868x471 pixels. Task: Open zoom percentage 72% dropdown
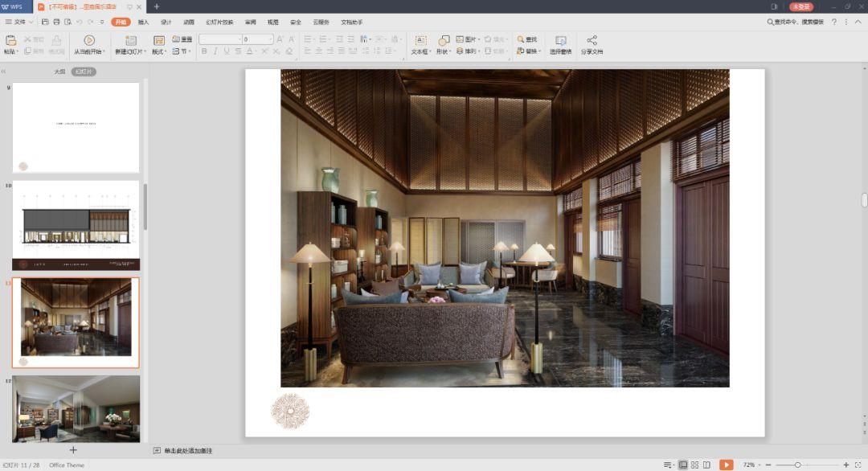coord(751,465)
